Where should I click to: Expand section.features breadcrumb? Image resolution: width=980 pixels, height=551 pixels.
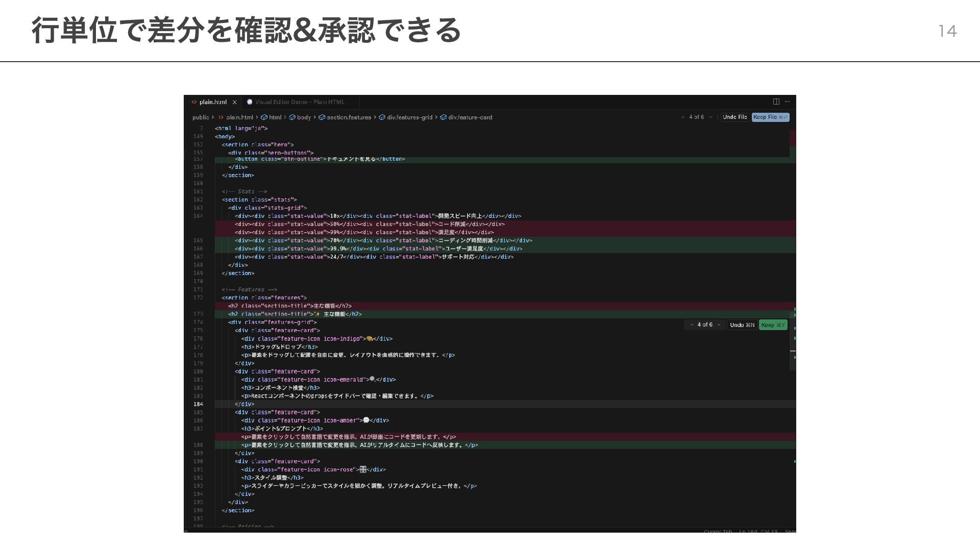(349, 117)
